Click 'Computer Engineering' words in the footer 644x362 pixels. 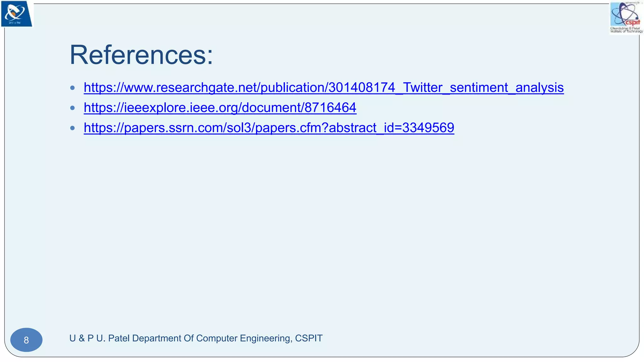pos(244,338)
